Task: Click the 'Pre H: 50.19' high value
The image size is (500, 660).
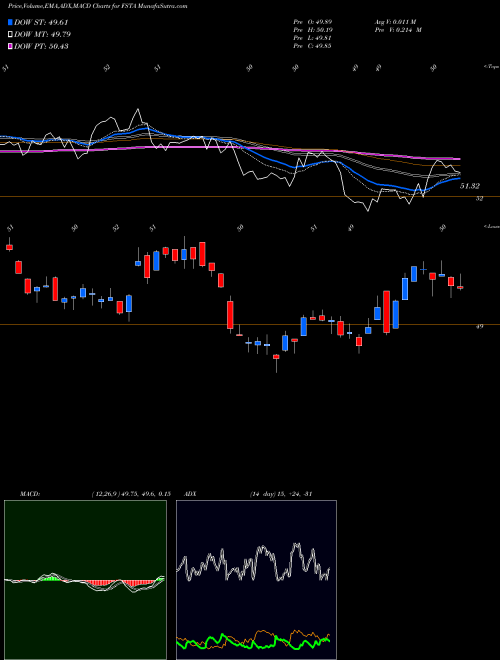Action: pyautogui.click(x=312, y=30)
